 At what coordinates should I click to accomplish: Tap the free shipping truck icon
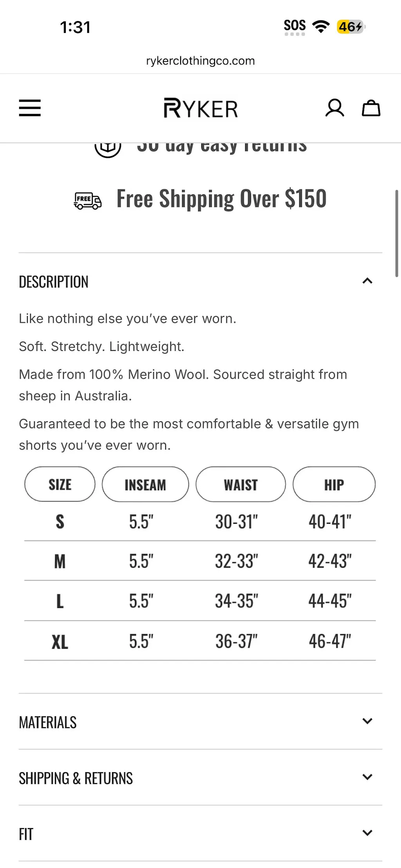coord(87,201)
